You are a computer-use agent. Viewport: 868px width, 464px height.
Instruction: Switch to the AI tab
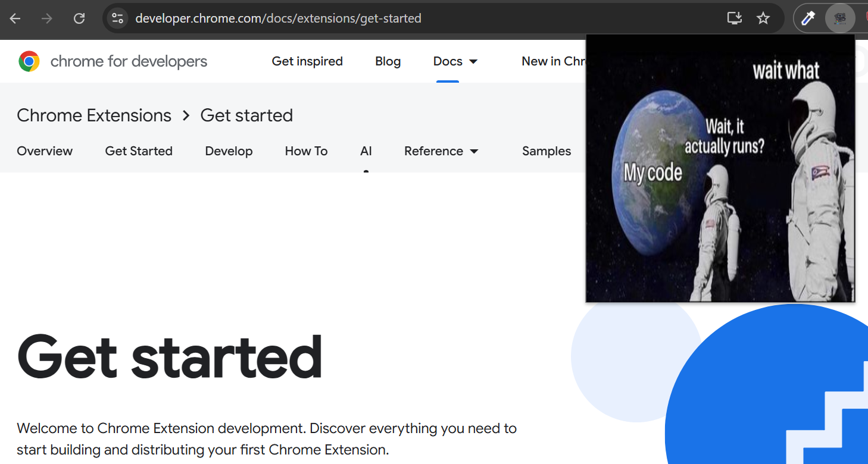366,151
